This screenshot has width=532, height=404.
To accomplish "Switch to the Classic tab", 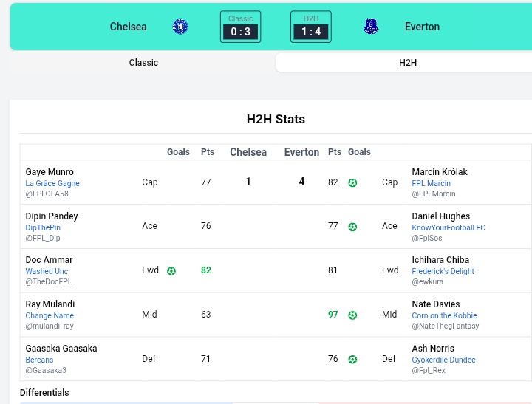I will click(143, 63).
